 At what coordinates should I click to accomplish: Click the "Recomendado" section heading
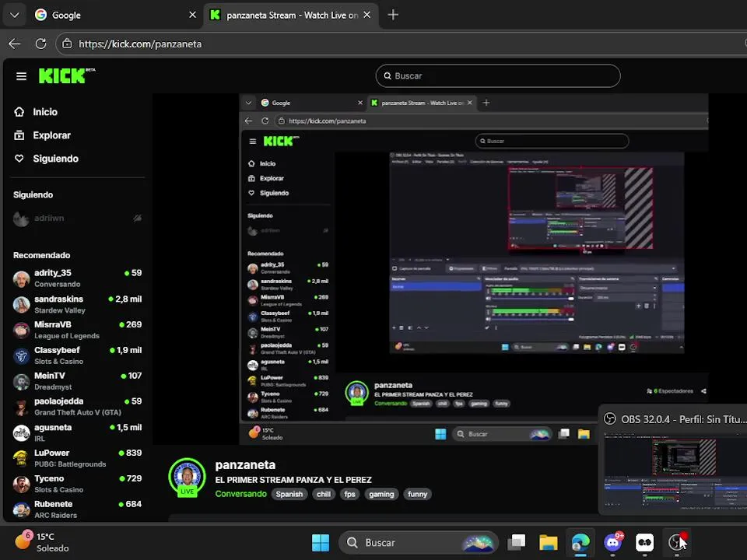tap(41, 255)
